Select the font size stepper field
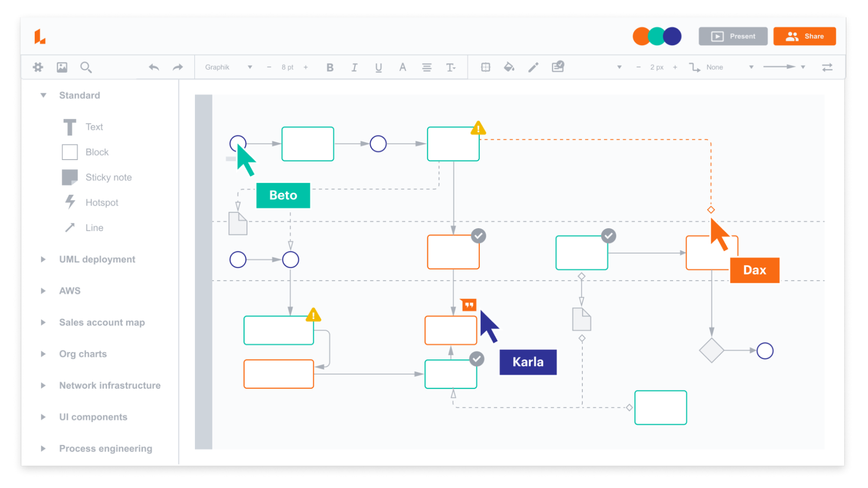 (x=288, y=67)
